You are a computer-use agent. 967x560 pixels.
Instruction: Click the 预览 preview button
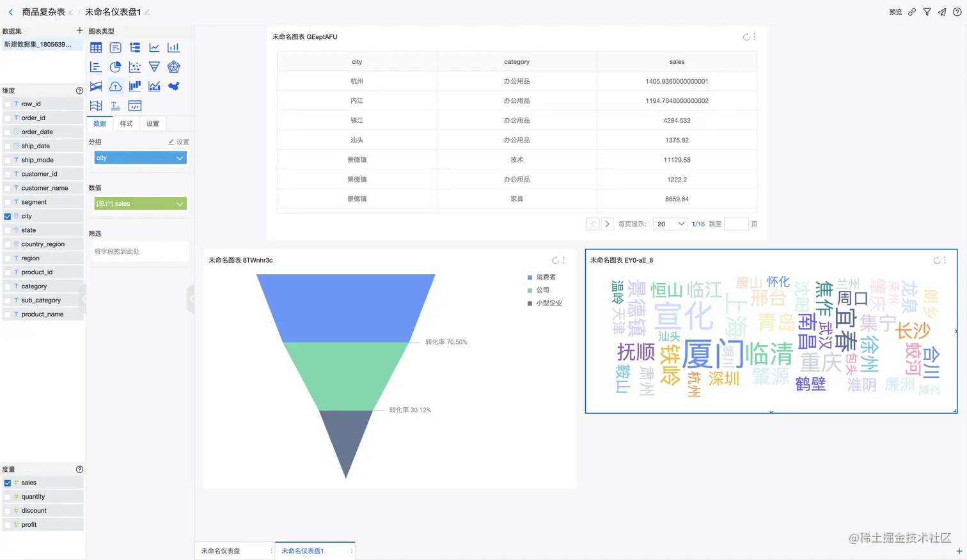pos(895,12)
